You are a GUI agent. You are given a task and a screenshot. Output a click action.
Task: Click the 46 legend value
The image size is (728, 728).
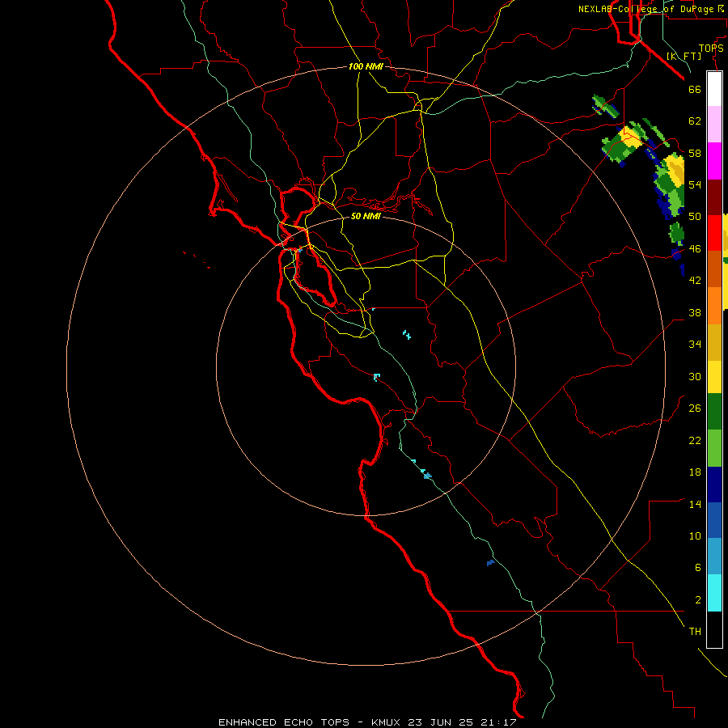click(695, 249)
